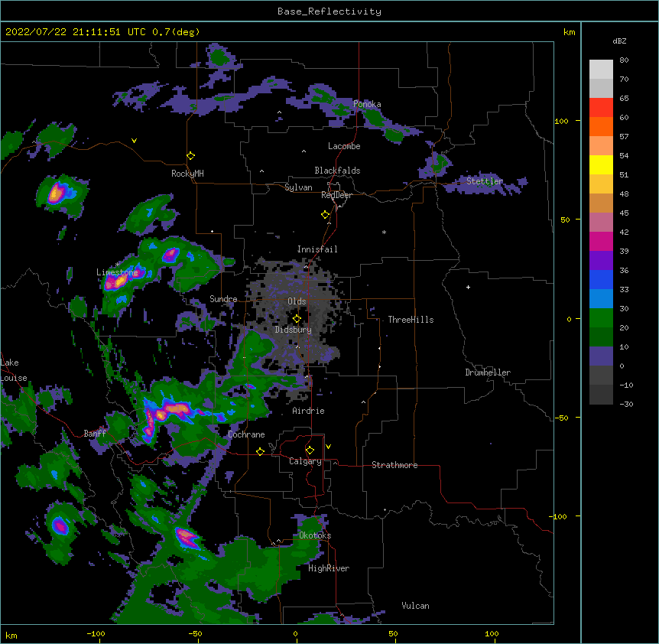This screenshot has height=644, width=659.
Task: Click the Banff label
Action: [x=95, y=434]
